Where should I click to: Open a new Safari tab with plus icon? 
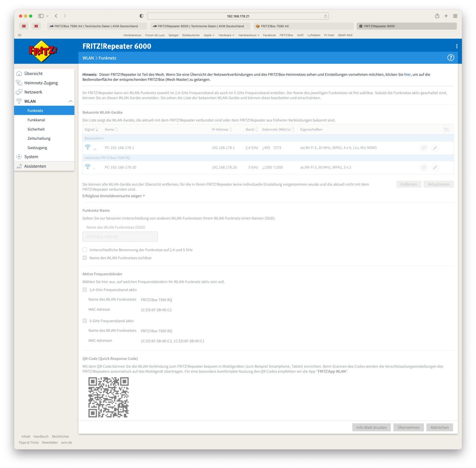[x=446, y=16]
